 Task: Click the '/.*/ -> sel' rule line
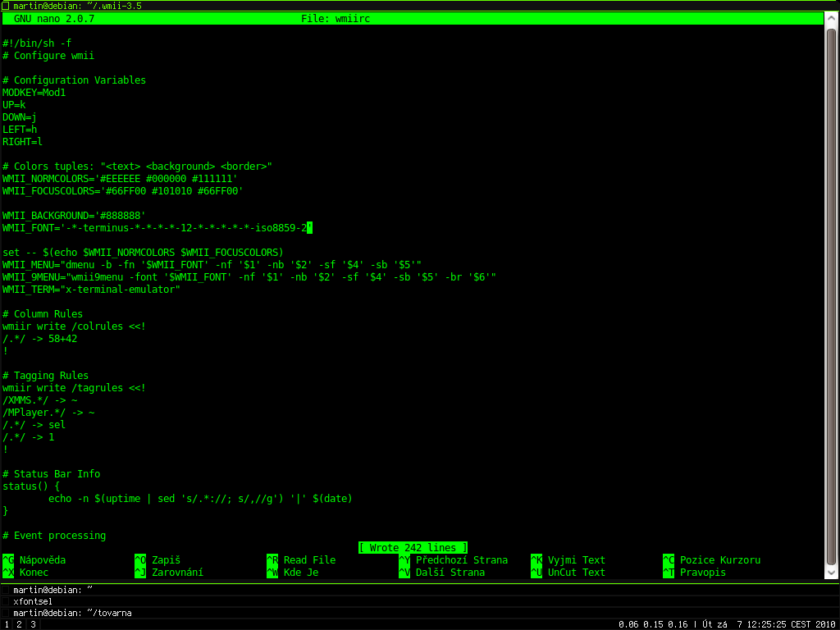pos(34,426)
